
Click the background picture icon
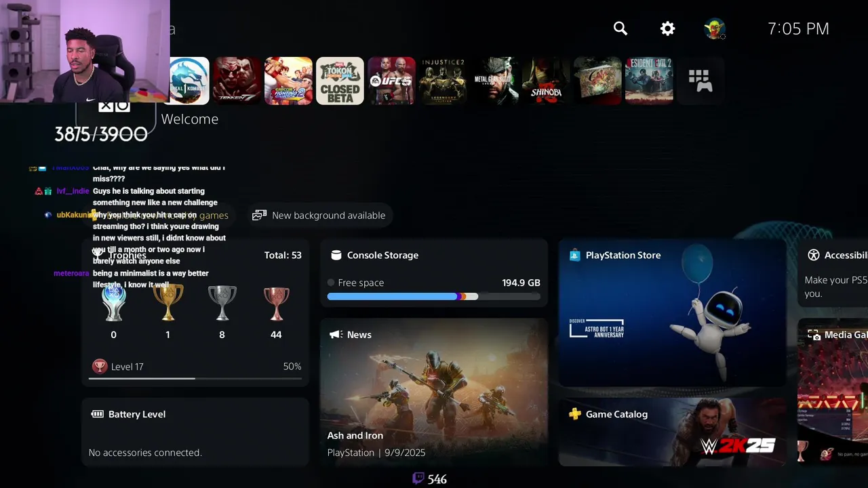tap(259, 216)
